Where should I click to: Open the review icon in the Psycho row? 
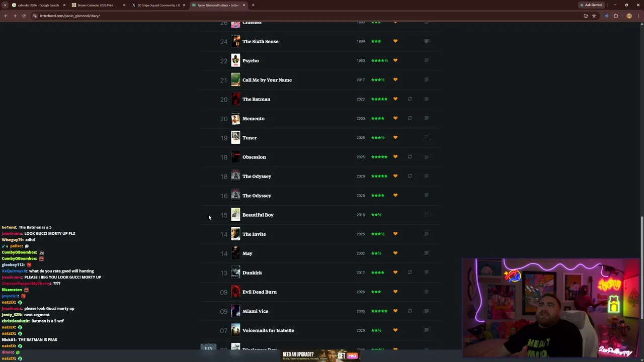tap(426, 60)
